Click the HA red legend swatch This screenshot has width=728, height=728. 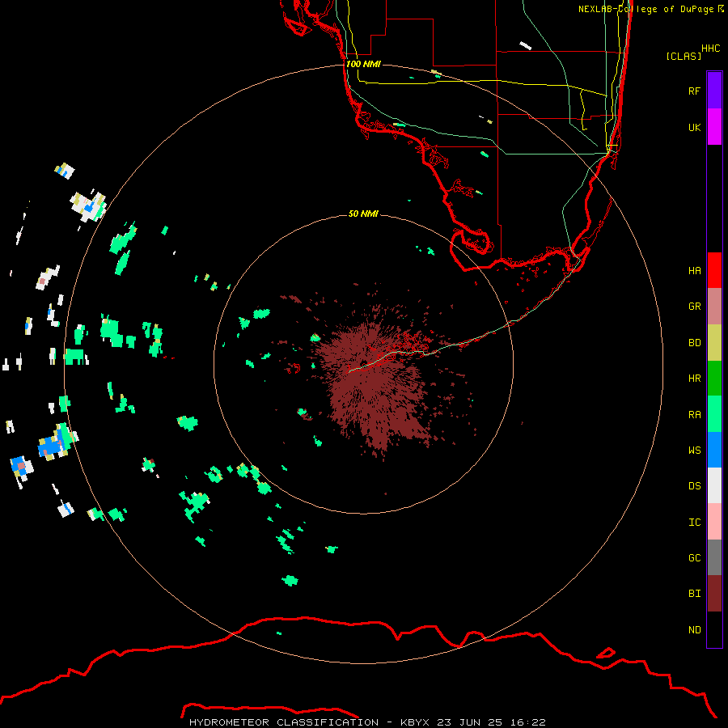coord(714,270)
